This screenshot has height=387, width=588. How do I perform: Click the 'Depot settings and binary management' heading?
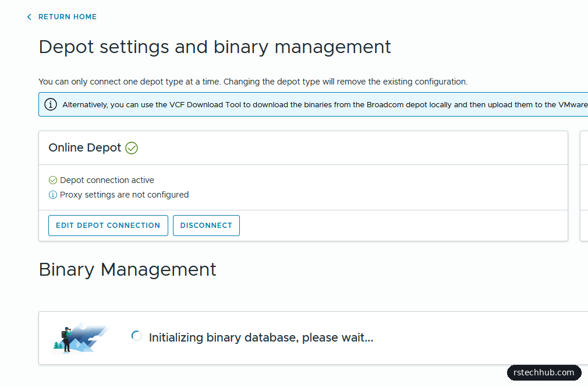(215, 47)
